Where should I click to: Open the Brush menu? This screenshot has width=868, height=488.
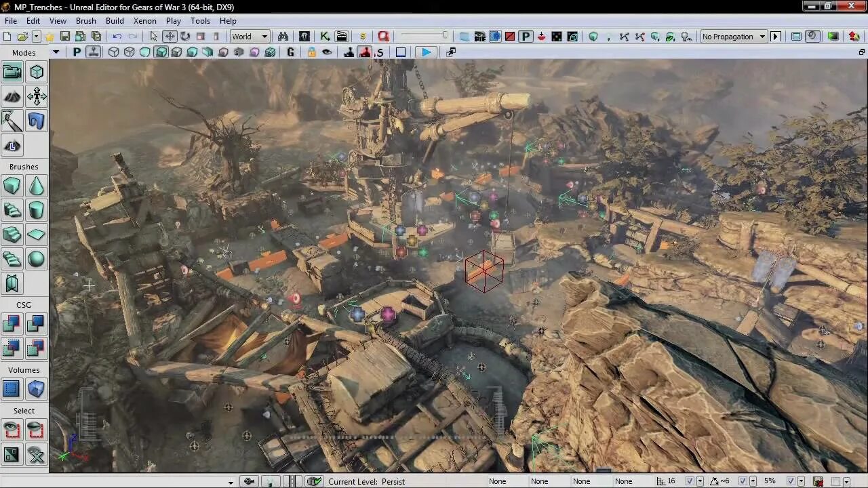click(86, 21)
